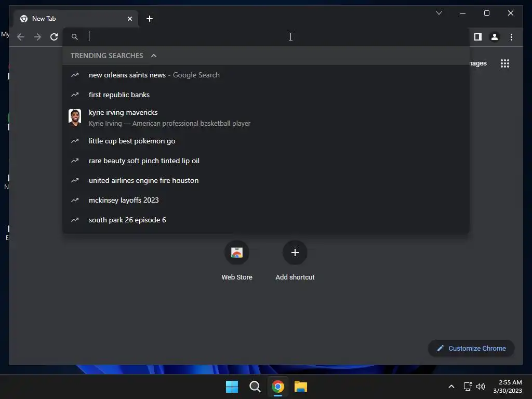Select 'united airlines engine fire houston' suggestion
Screen dimensions: 532x399
pos(266,180)
